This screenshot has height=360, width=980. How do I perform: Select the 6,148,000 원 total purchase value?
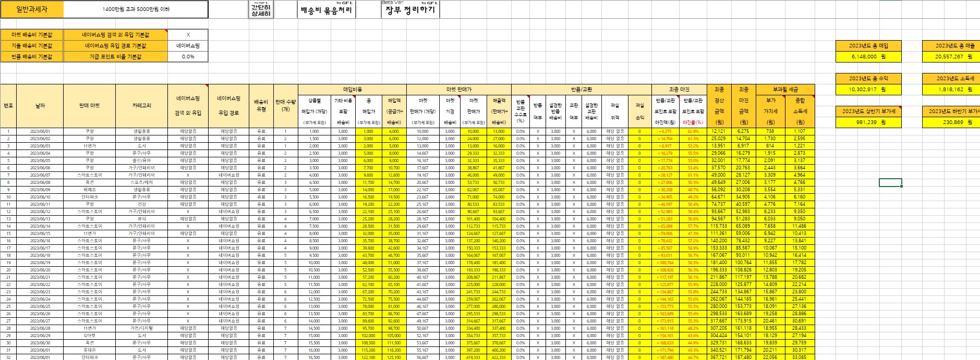pos(868,57)
